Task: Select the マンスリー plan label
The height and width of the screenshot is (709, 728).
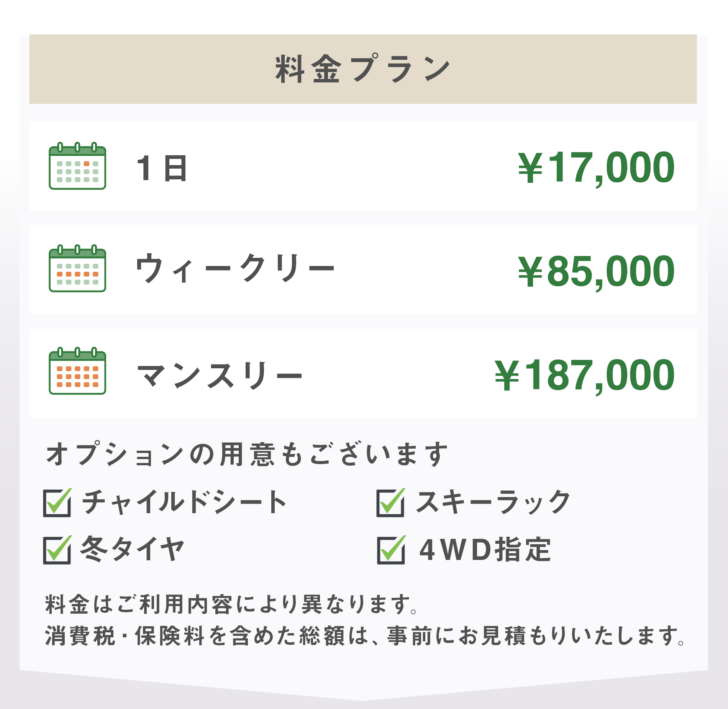Action: point(220,376)
